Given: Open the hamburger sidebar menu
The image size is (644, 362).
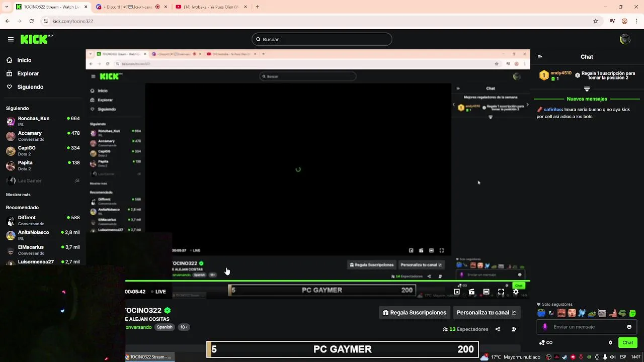Looking at the screenshot, I should (x=11, y=39).
